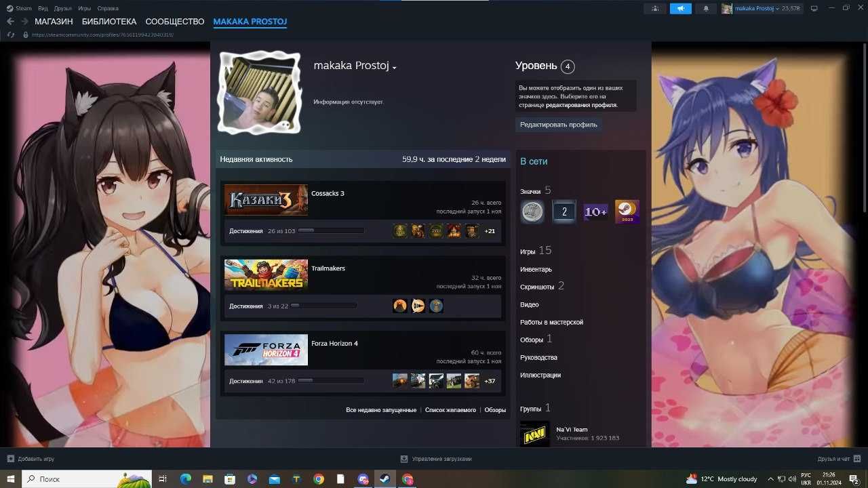Click the Windows taskbar search box
Image resolution: width=868 pixels, height=488 pixels.
tap(87, 479)
